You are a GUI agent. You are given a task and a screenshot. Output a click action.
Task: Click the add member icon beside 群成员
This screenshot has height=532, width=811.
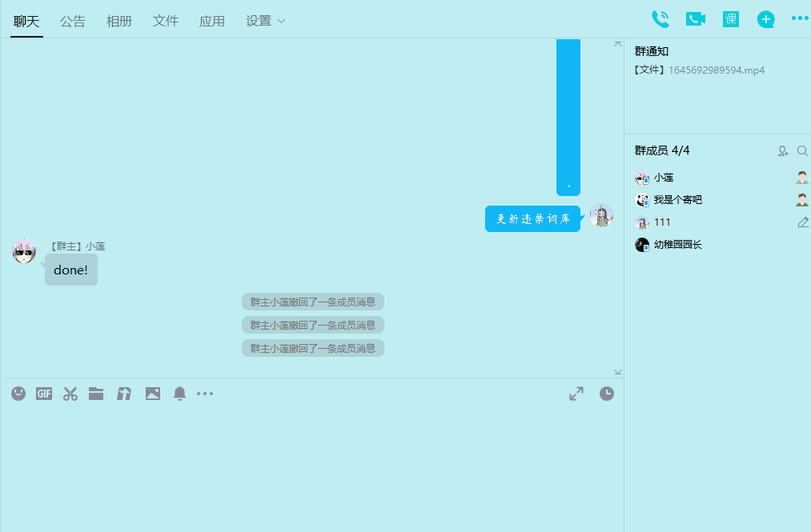pyautogui.click(x=782, y=150)
